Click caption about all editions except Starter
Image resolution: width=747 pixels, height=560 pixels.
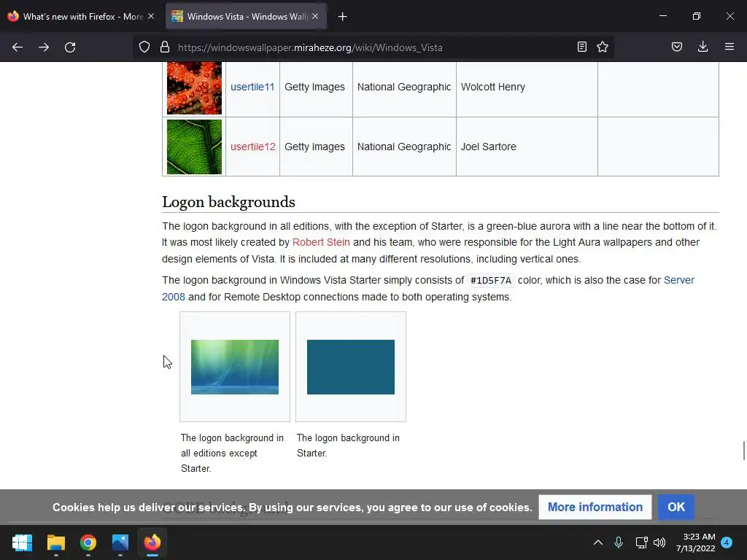(x=232, y=453)
